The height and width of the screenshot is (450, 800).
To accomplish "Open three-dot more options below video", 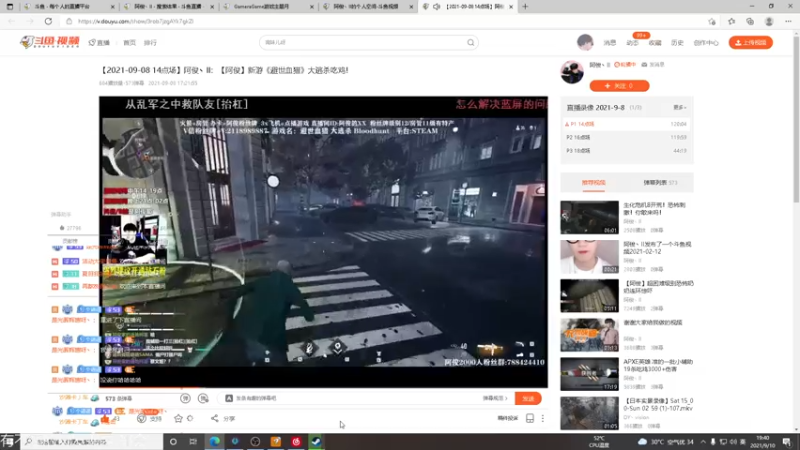I will 542,418.
